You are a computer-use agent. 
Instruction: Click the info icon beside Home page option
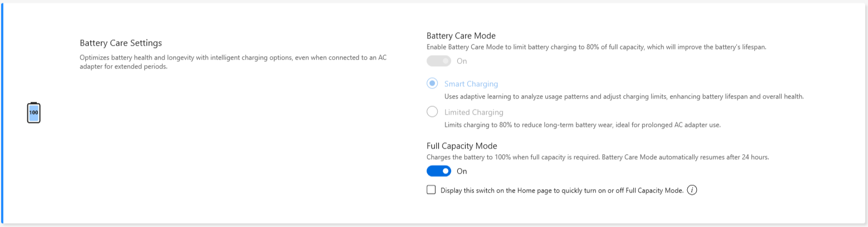pyautogui.click(x=692, y=190)
